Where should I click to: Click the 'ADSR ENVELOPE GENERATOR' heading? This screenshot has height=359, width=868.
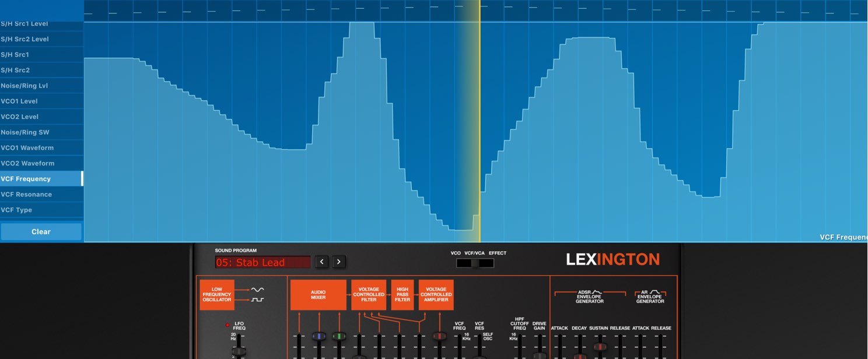(590, 297)
